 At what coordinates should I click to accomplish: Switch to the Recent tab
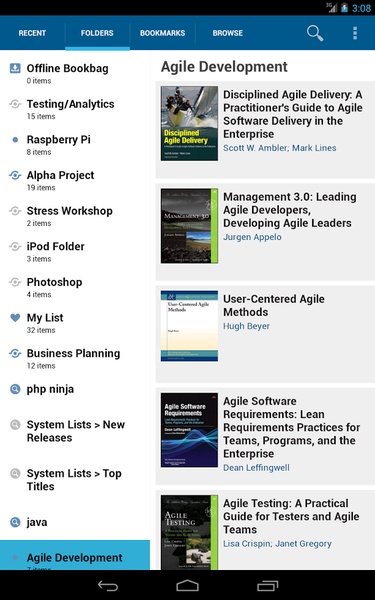click(x=33, y=33)
